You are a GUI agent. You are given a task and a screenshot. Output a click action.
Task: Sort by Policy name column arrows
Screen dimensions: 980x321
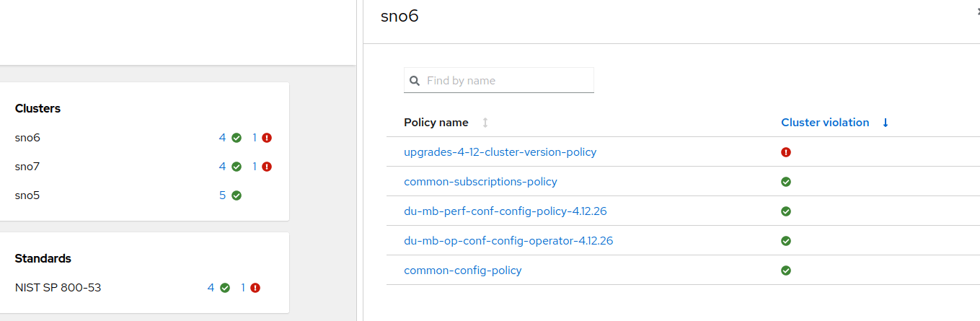(485, 123)
